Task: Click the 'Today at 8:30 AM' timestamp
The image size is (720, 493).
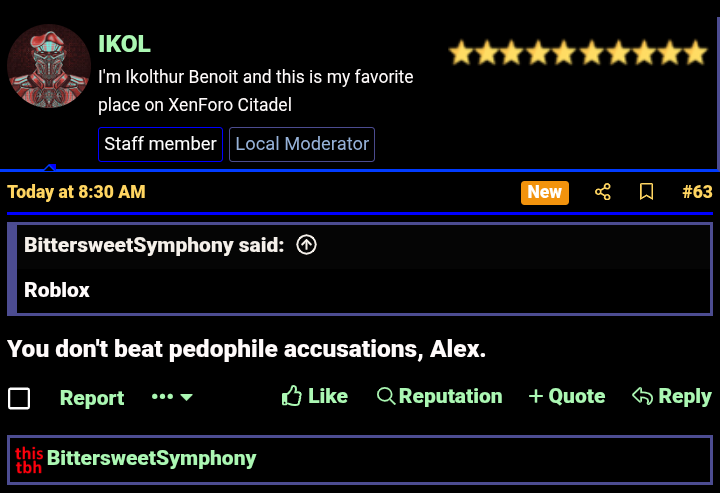Action: [76, 192]
